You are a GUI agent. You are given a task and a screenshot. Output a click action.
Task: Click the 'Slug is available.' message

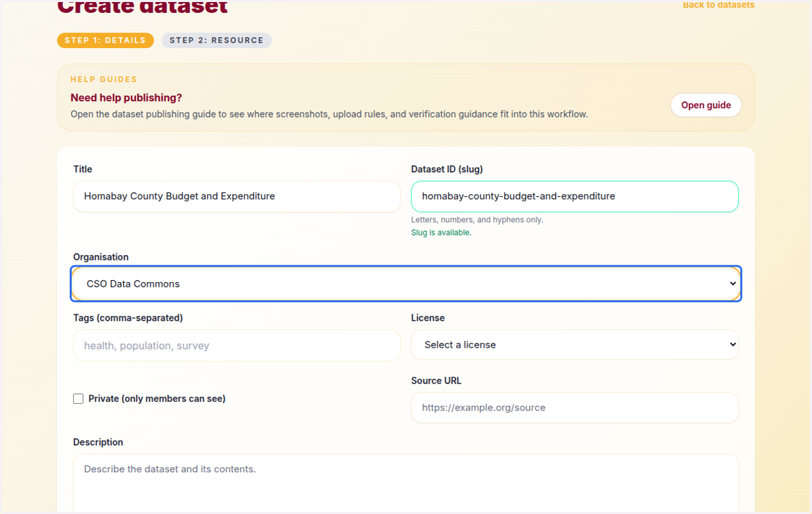[x=441, y=233]
